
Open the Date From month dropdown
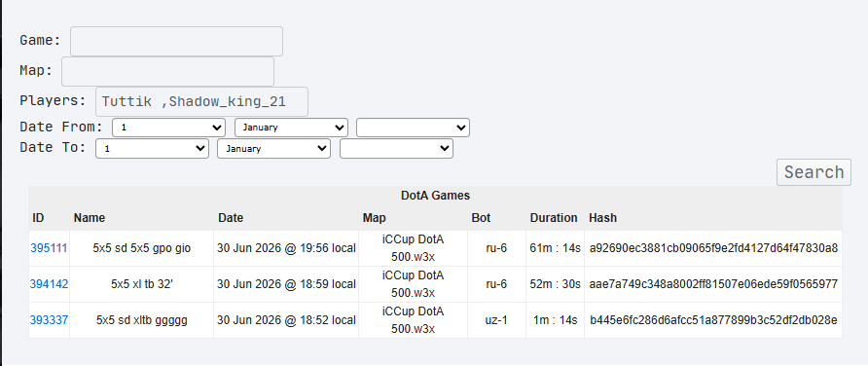click(x=291, y=128)
